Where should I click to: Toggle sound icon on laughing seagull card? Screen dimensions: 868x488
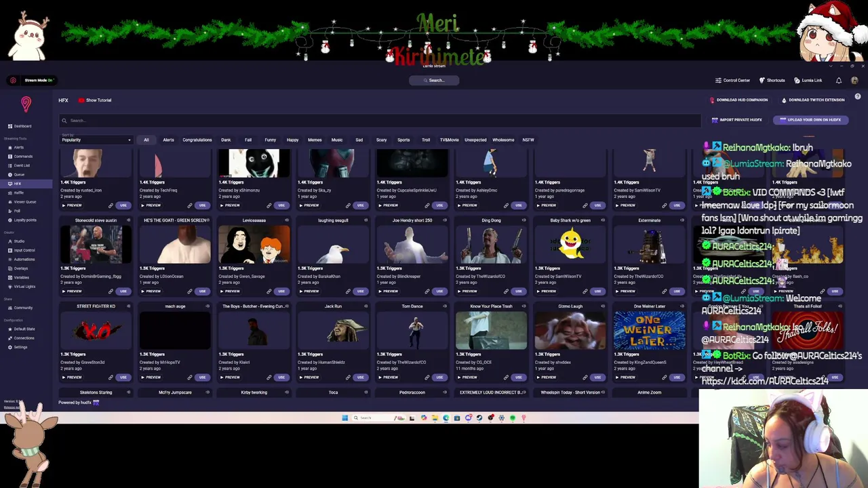[366, 220]
